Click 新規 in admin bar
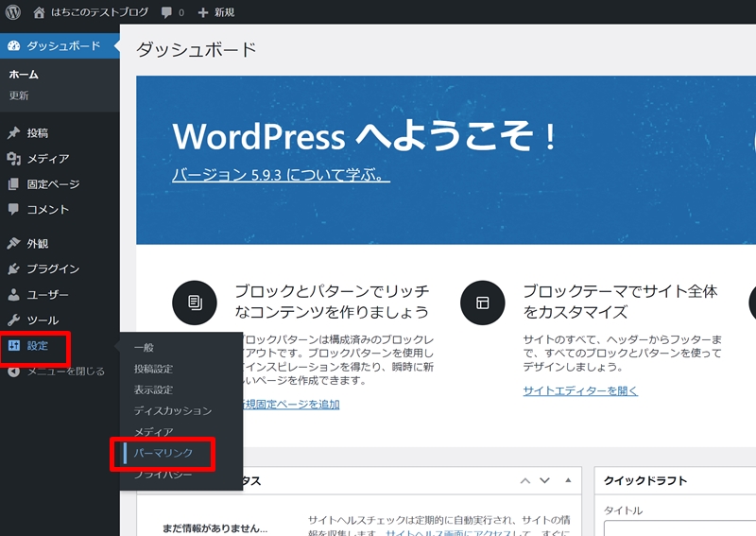This screenshot has height=536, width=756. (x=224, y=12)
